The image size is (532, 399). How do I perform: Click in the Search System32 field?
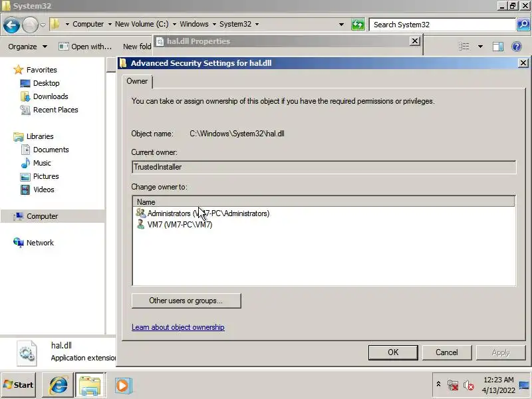point(442,25)
